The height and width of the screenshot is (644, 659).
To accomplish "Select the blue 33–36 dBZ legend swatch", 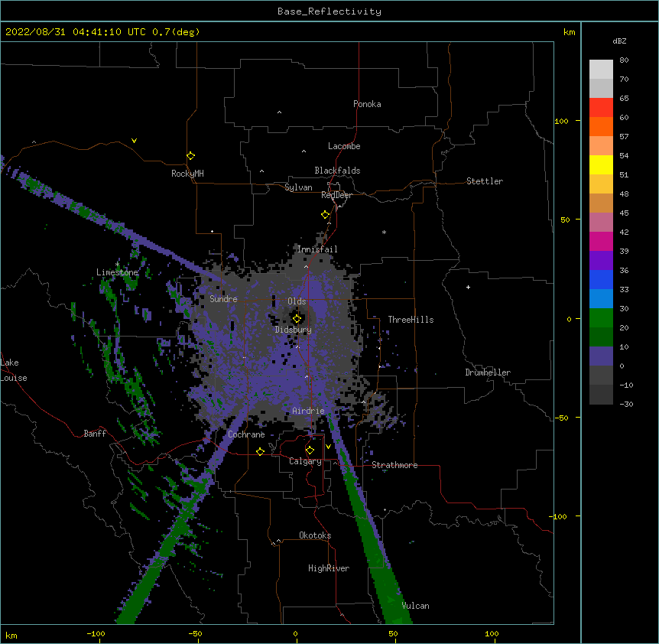I will (601, 279).
